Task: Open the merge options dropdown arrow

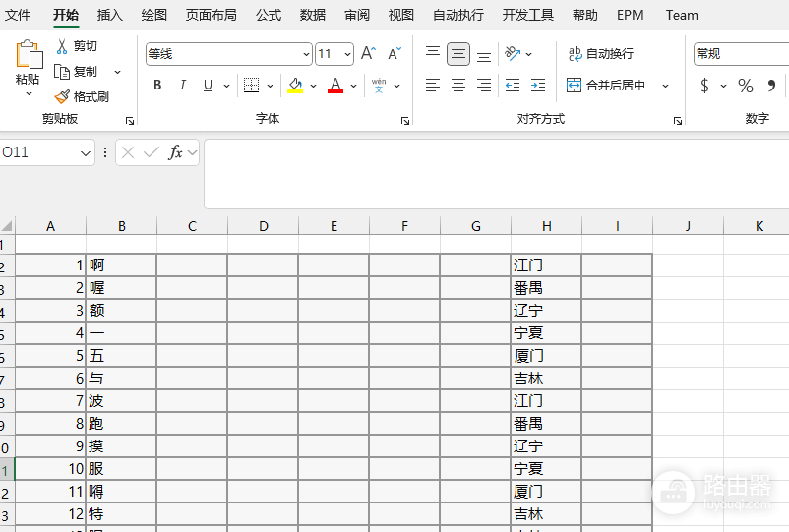Action: (x=665, y=86)
